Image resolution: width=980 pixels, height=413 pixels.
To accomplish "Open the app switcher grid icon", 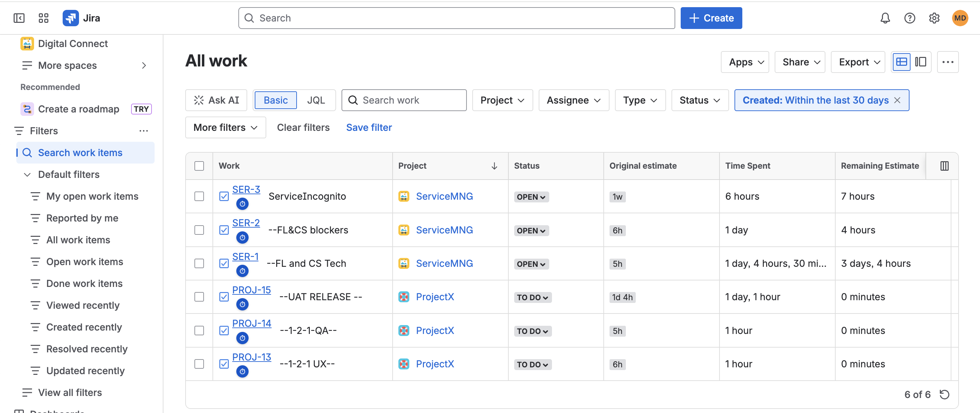I will 44,18.
